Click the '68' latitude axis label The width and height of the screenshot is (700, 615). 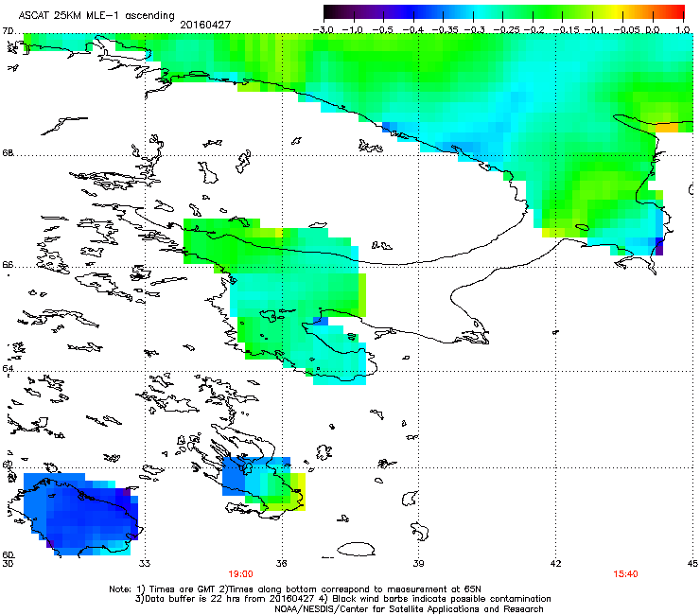click(x=8, y=153)
